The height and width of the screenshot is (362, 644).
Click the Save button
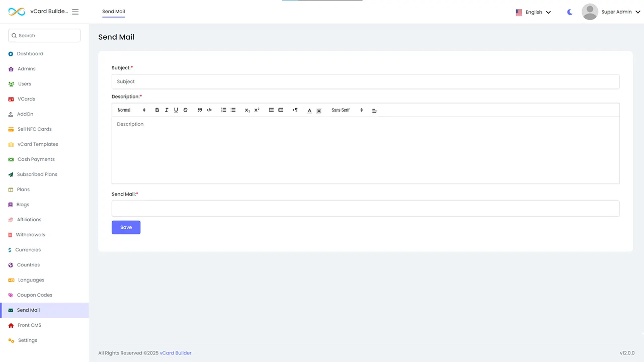coord(126,227)
